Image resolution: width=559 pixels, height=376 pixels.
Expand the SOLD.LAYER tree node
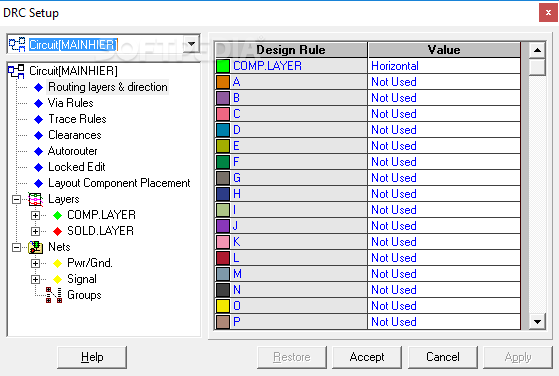[35, 231]
